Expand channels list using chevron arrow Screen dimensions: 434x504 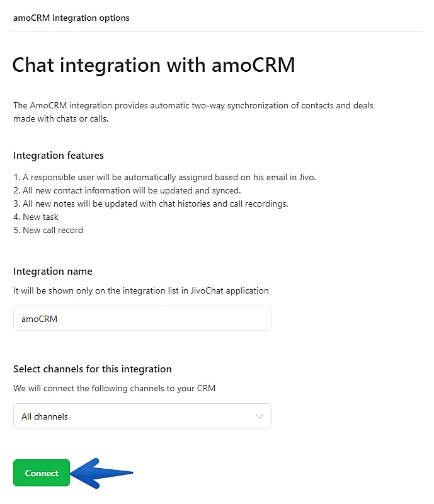point(259,416)
